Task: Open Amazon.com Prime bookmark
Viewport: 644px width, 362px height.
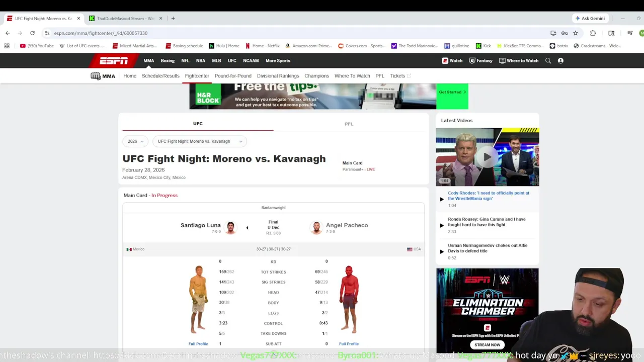Action: pyautogui.click(x=308, y=46)
